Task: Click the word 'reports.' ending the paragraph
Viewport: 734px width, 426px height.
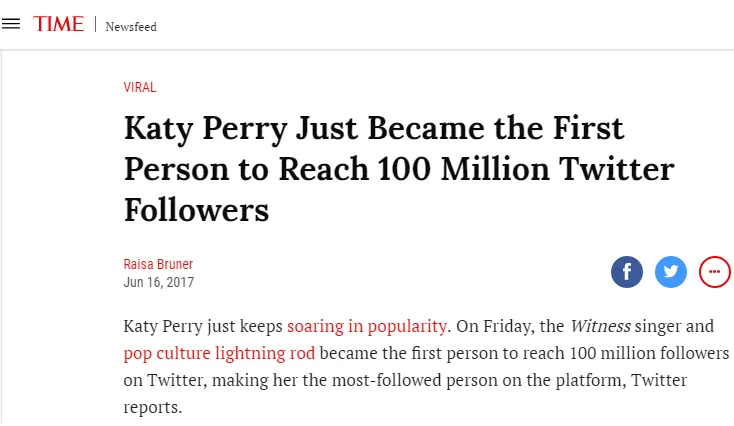Action: [153, 407]
